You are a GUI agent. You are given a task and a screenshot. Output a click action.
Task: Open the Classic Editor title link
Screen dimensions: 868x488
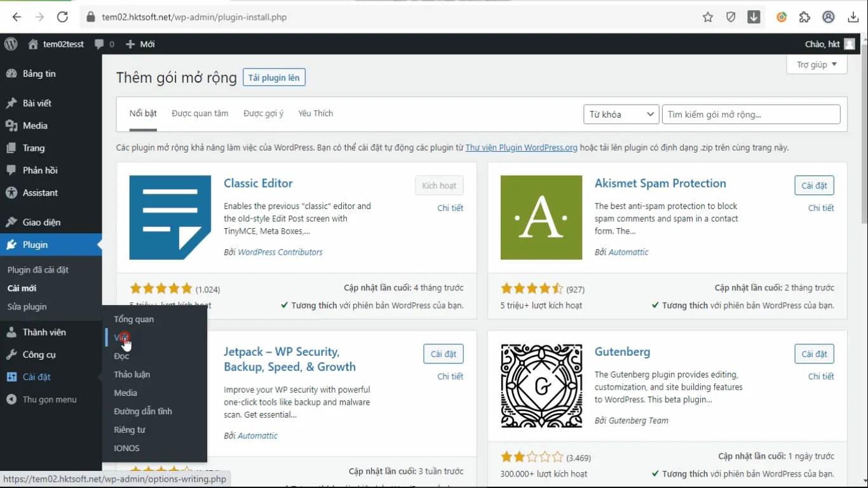[258, 183]
